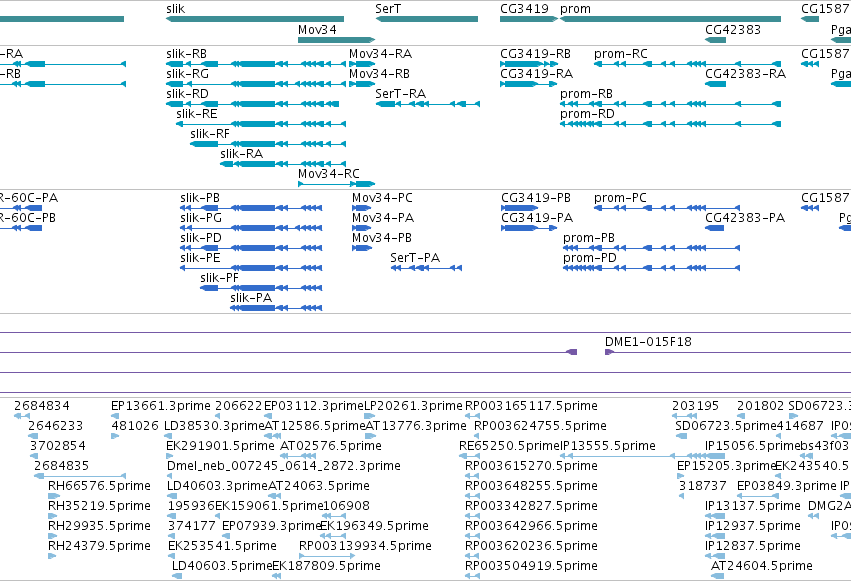851x581 pixels.
Task: Click the prom gene label
Action: (575, 9)
